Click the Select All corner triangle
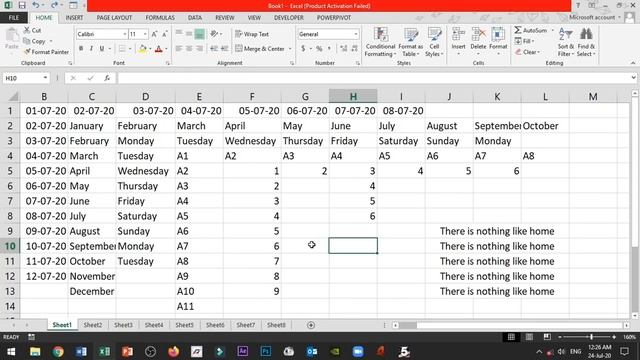 tap(13, 96)
